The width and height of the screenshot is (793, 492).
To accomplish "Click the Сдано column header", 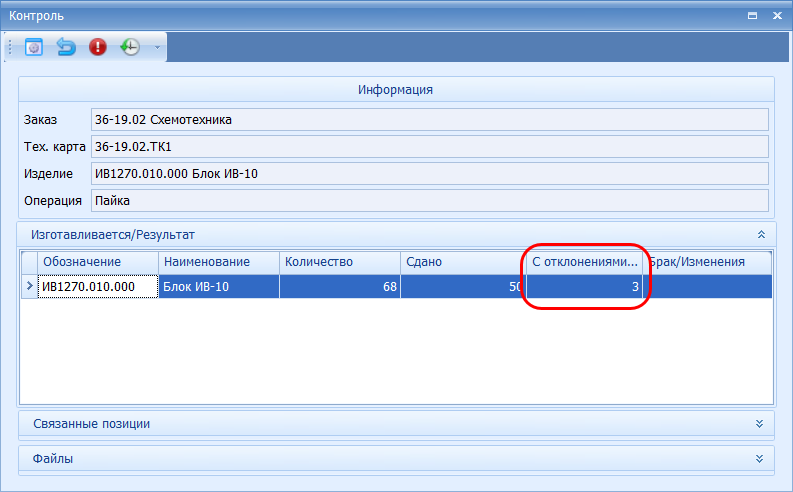I will (x=461, y=262).
